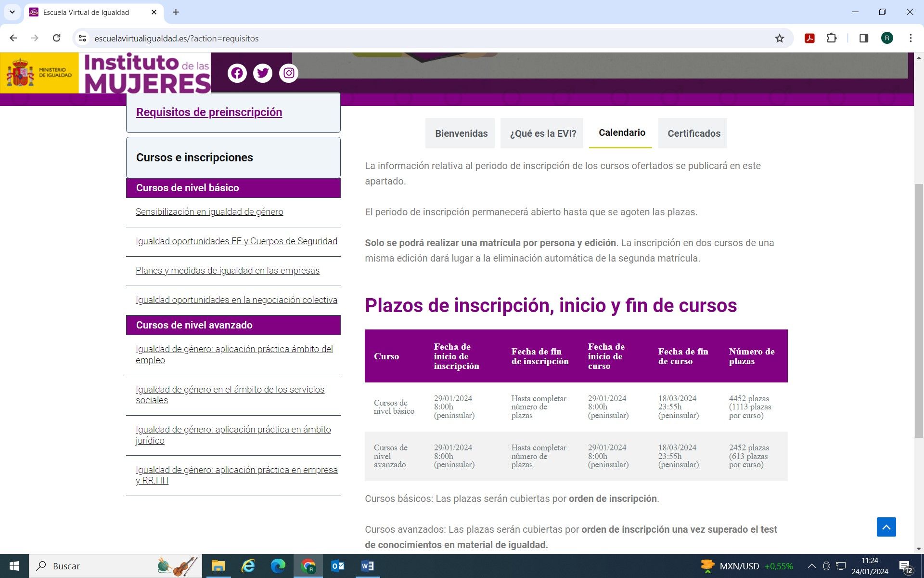924x578 pixels.
Task: Open the empresa y RR.HH advanced course
Action: (x=236, y=475)
